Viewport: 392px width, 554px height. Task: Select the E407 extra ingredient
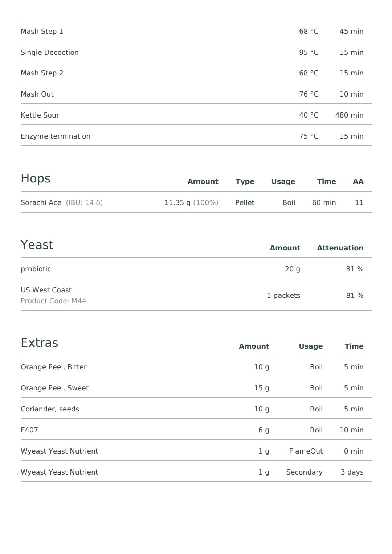point(29,430)
